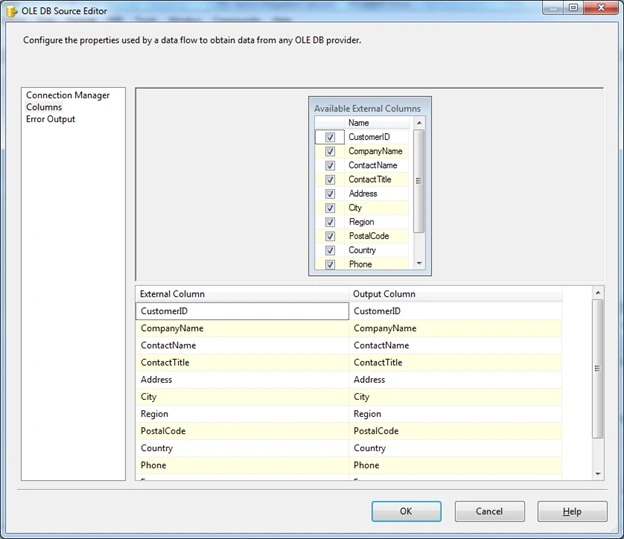The width and height of the screenshot is (624, 539).
Task: Click the Cancel button
Action: point(489,511)
